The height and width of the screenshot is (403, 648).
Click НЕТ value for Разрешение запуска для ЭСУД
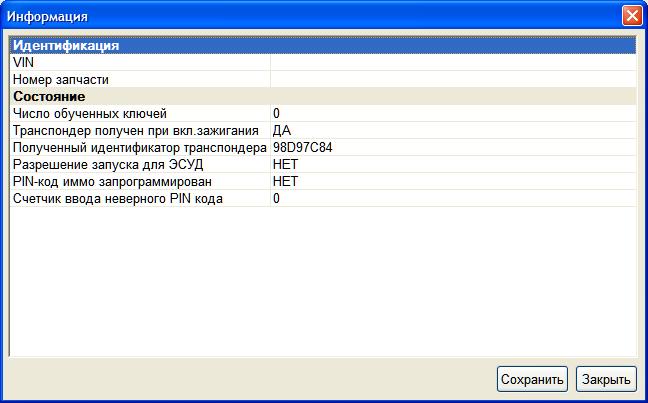(286, 165)
